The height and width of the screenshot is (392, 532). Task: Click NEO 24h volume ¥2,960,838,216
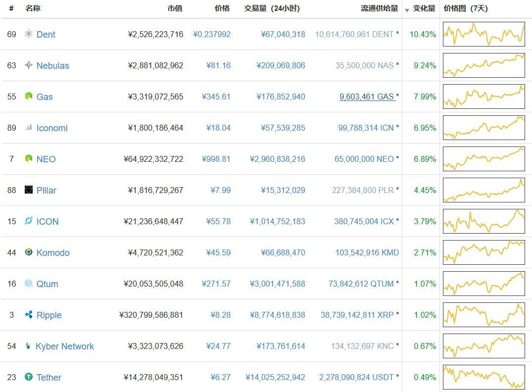tap(278, 159)
